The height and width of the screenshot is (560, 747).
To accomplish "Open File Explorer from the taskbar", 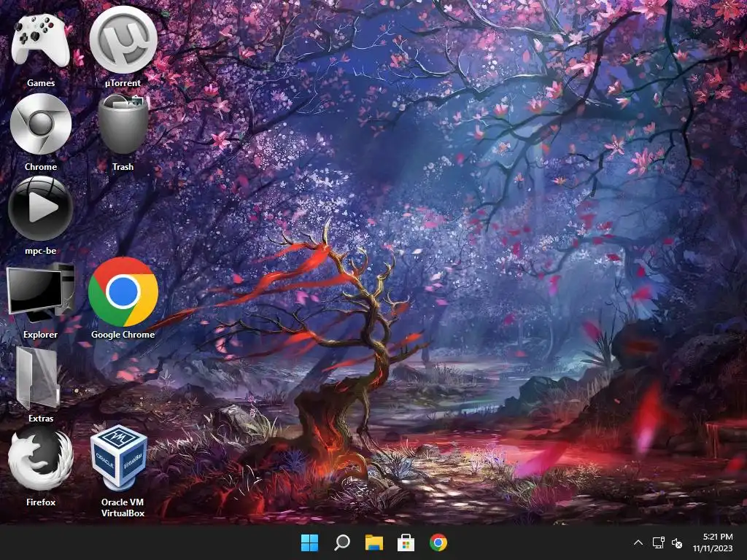I will pos(374,542).
